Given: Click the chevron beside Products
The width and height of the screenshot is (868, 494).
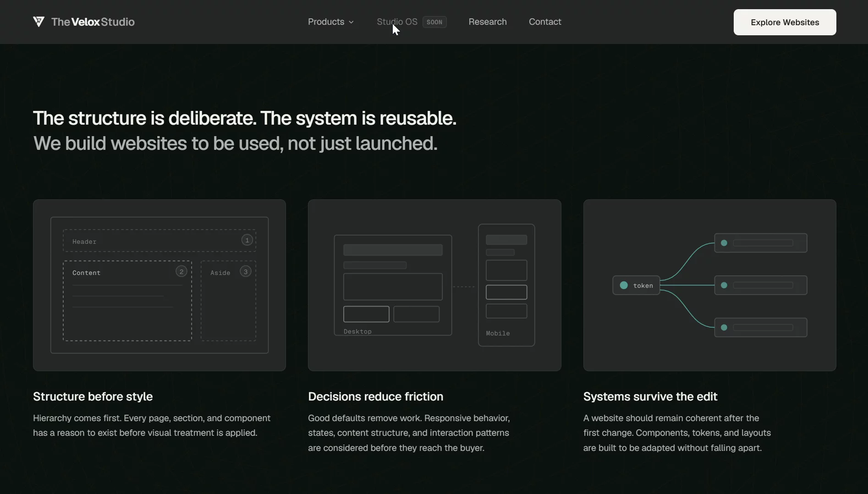Looking at the screenshot, I should pos(351,22).
